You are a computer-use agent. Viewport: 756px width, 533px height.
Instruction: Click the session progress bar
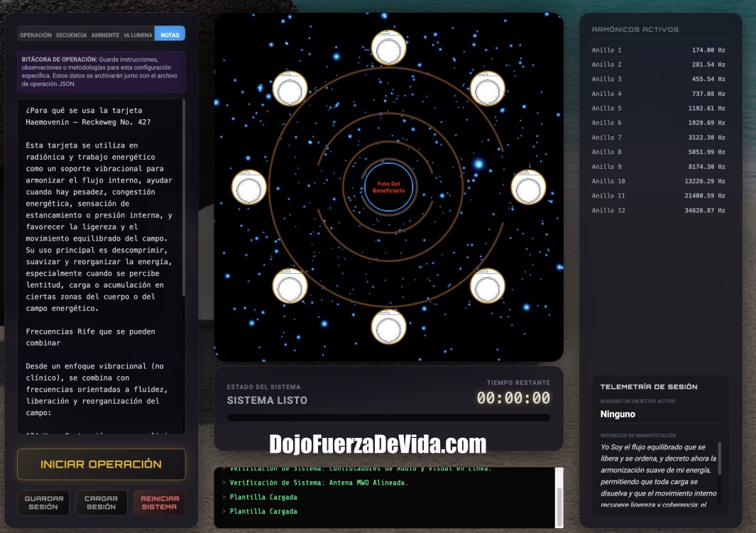(x=388, y=418)
